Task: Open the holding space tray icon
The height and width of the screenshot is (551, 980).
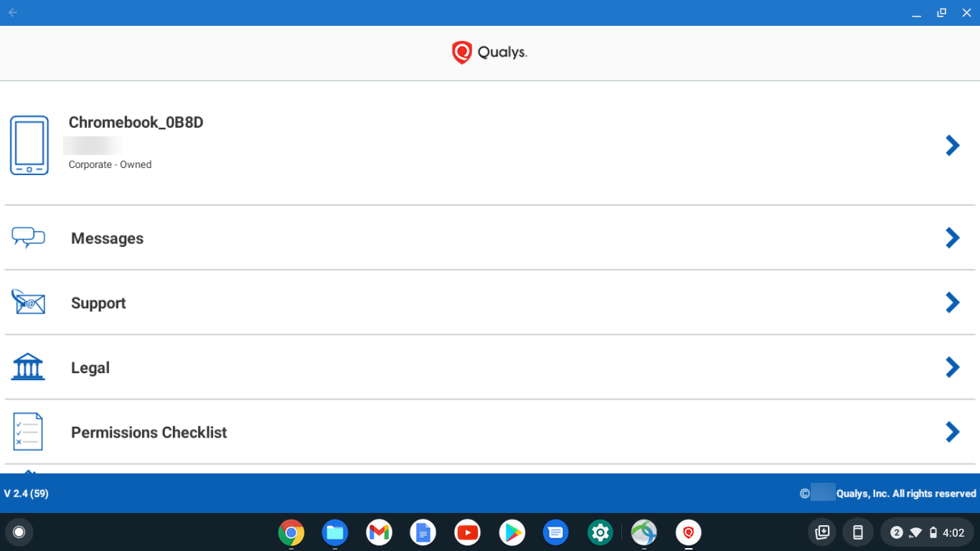Action: pos(822,532)
